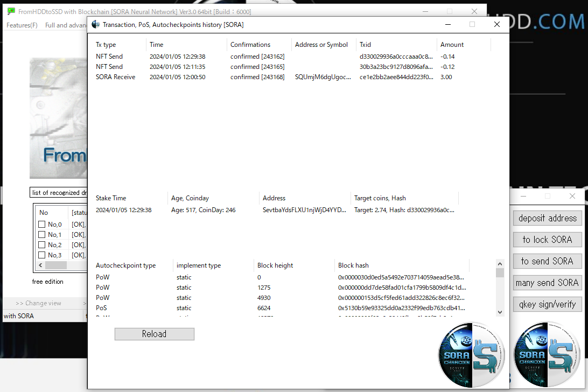Open the many send SORA option
Screen dimensions: 588x392
(547, 283)
